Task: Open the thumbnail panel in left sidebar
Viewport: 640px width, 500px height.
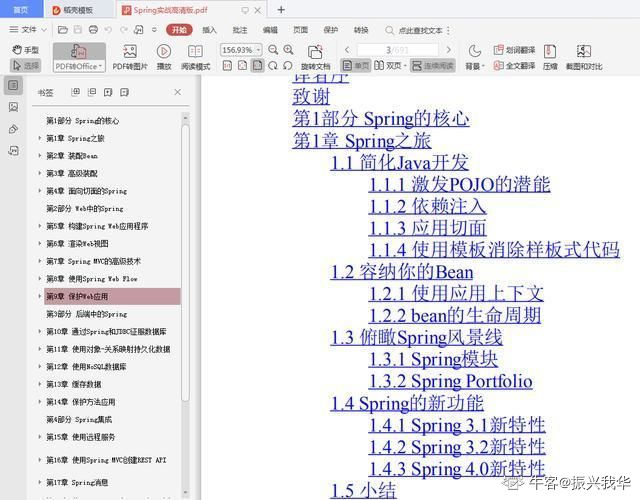Action: point(13,107)
